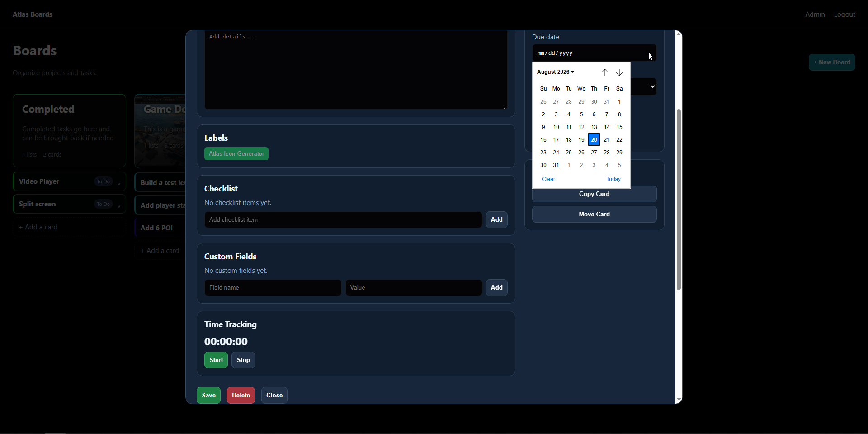Click the Logout link
The width and height of the screenshot is (868, 434).
pos(844,14)
